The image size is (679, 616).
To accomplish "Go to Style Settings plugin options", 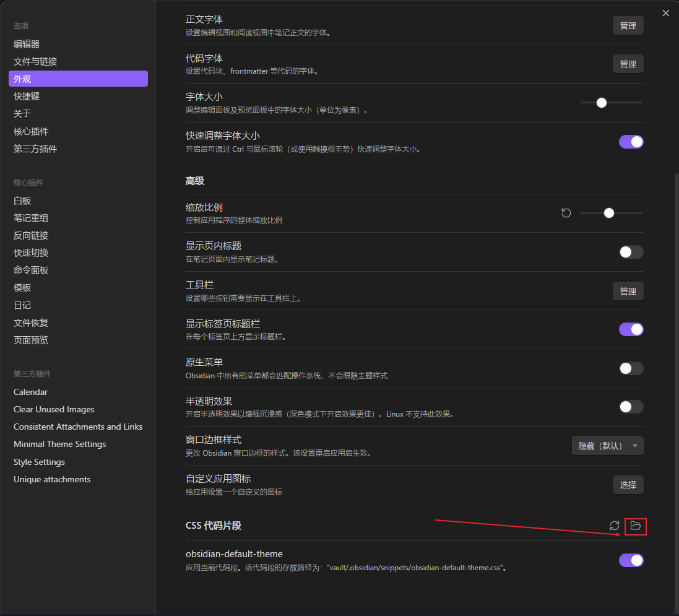I will pyautogui.click(x=39, y=462).
